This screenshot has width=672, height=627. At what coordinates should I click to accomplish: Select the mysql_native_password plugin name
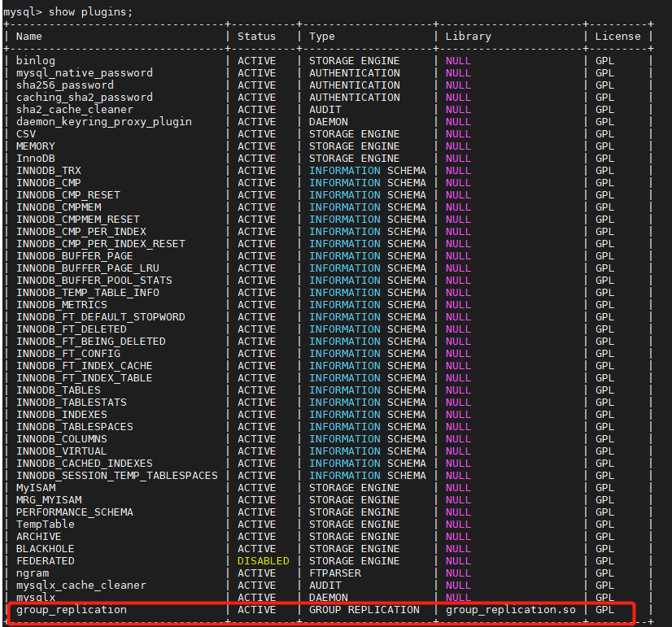coord(85,72)
